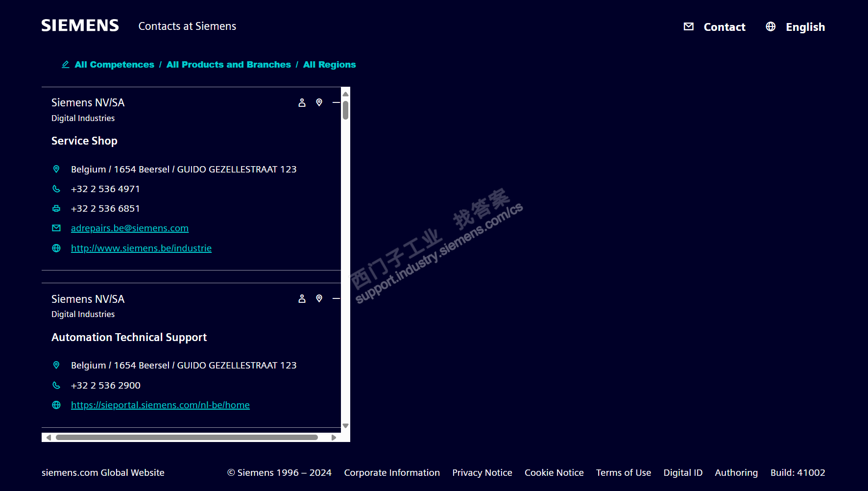The width and height of the screenshot is (868, 491).
Task: Click the horizontal scrollbar thumb
Action: pos(187,437)
